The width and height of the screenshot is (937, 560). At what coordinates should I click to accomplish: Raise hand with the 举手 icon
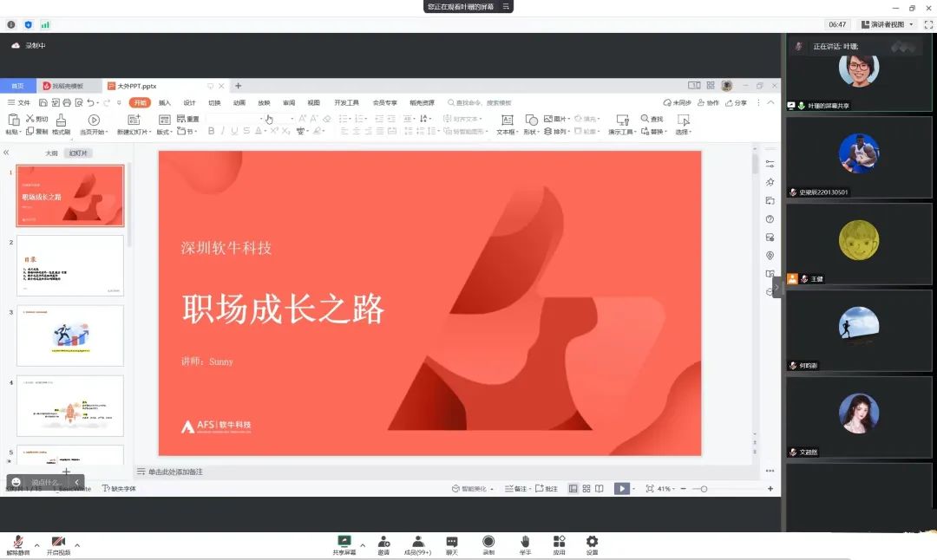(525, 542)
